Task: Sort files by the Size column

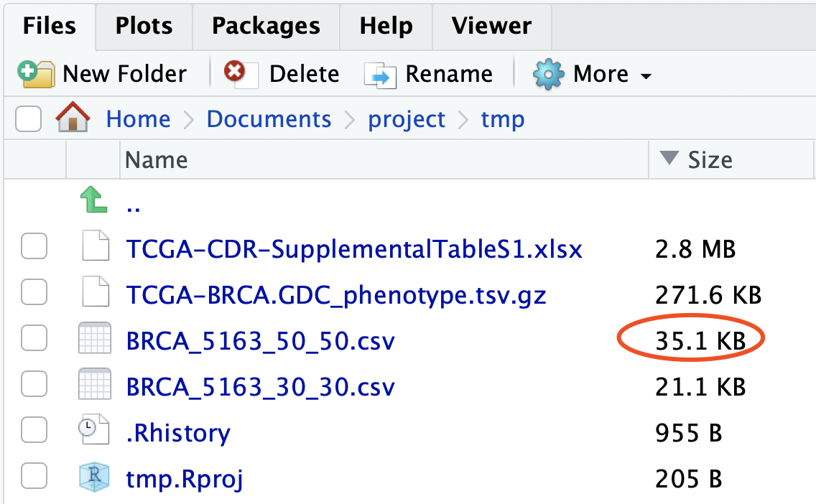Action: 709,159
